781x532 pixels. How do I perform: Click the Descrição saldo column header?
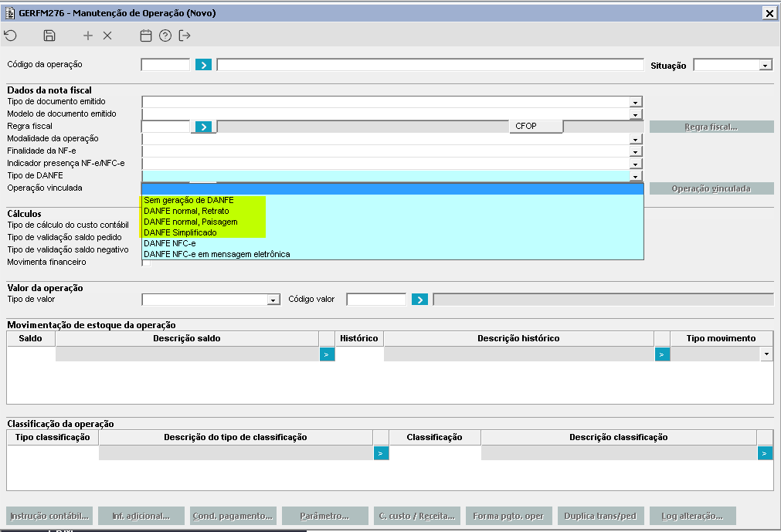187,339
